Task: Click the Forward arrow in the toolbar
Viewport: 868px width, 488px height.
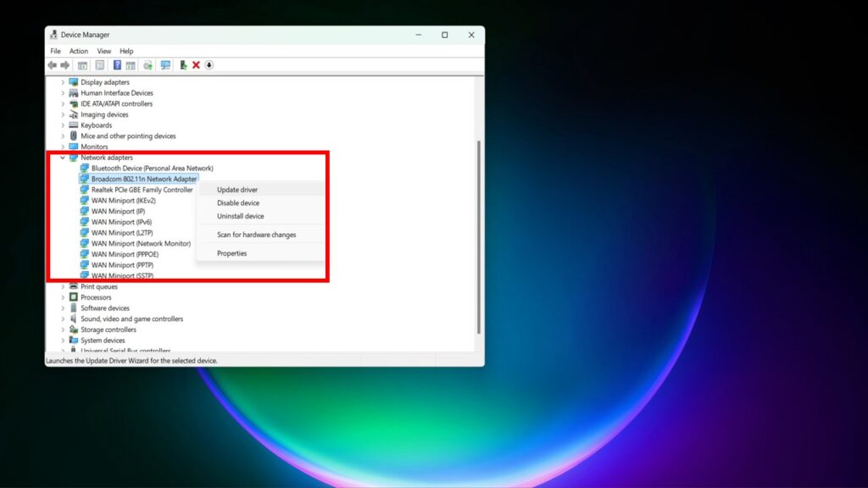Action: 64,65
